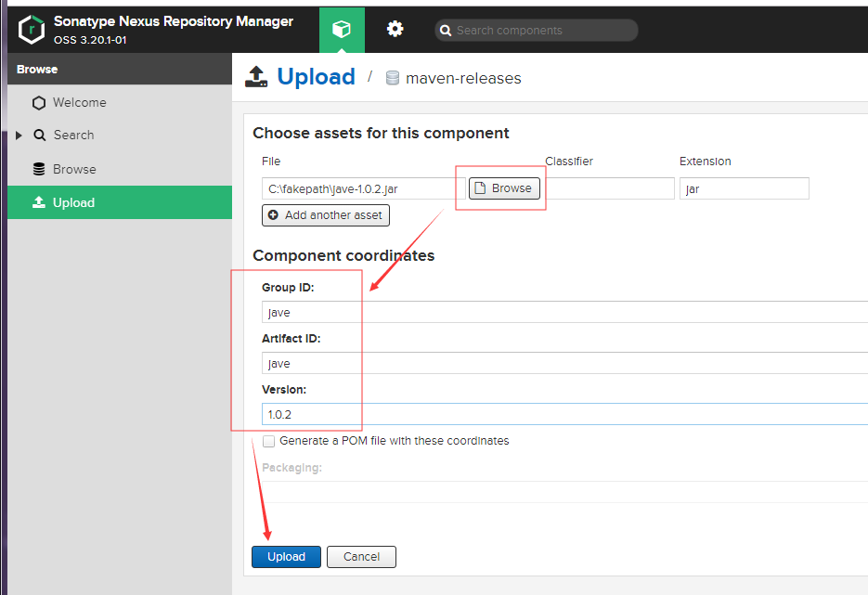Select Upload in the sidebar
This screenshot has height=595, width=868.
tap(120, 202)
